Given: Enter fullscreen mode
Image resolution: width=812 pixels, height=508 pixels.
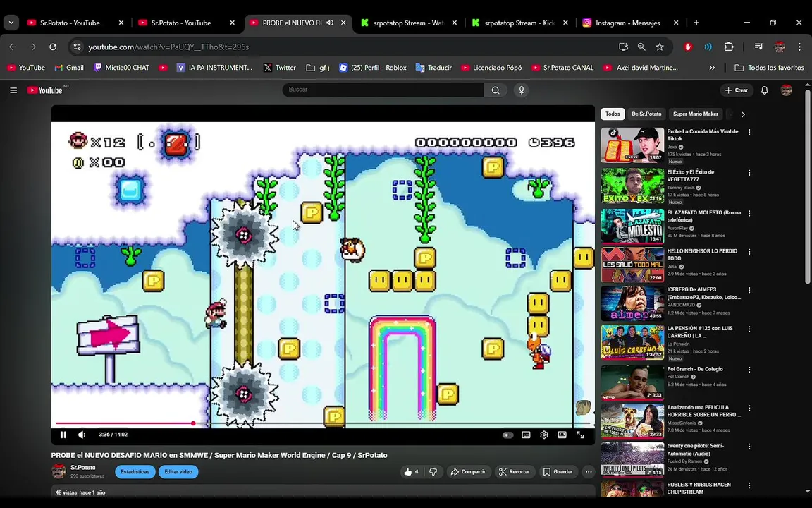Looking at the screenshot, I should [580, 435].
